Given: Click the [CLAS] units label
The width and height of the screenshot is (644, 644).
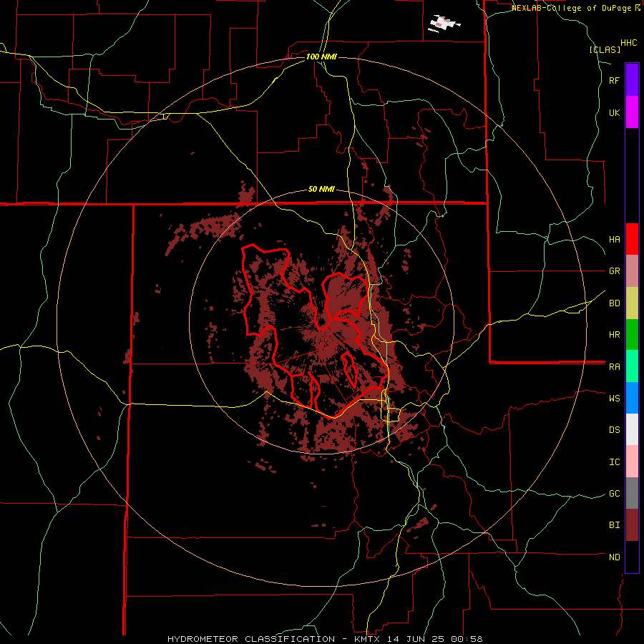Looking at the screenshot, I should [605, 49].
